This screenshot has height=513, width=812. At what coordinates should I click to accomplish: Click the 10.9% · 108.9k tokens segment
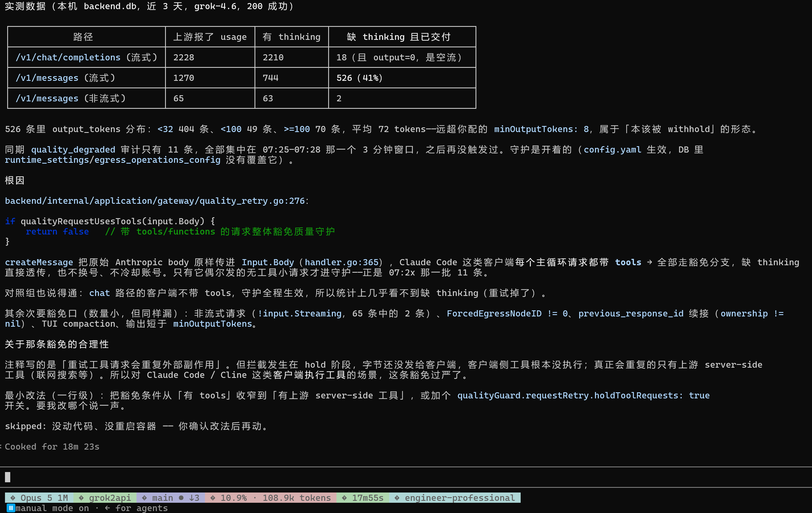[x=271, y=497]
